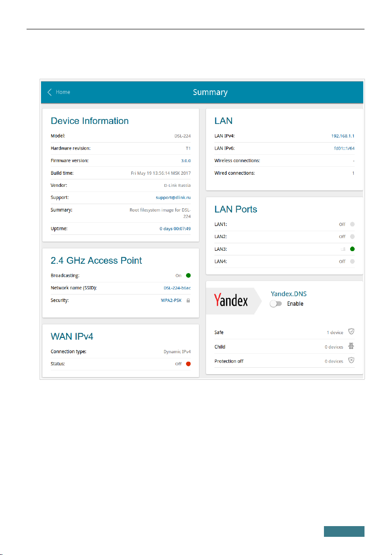Click the WAN Status Off text
Screen dimensions: 392x555
click(x=179, y=364)
